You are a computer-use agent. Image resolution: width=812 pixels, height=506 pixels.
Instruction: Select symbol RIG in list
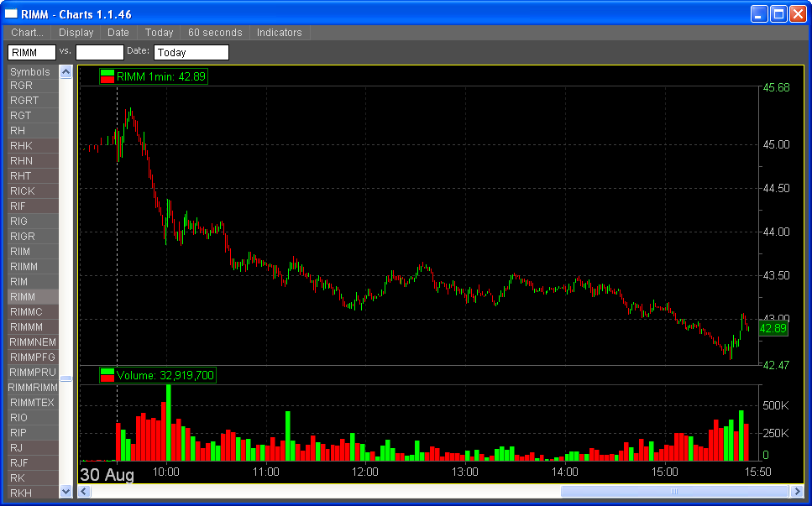tap(33, 221)
